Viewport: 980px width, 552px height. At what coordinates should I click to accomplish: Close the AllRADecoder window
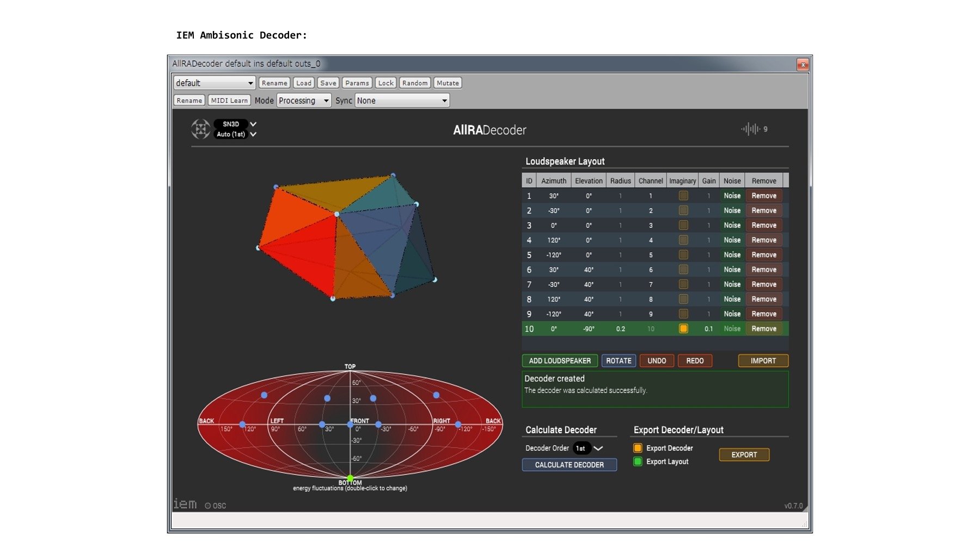coord(802,64)
